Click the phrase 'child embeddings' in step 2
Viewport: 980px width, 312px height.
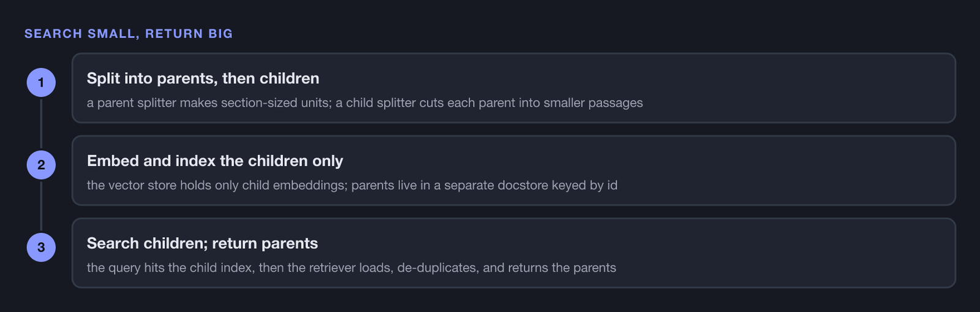(295, 185)
